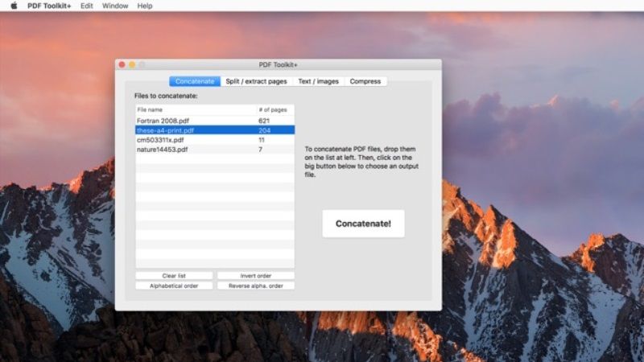The width and height of the screenshot is (644, 362).
Task: Open the PDF Toolkit+ application menu
Action: click(49, 6)
